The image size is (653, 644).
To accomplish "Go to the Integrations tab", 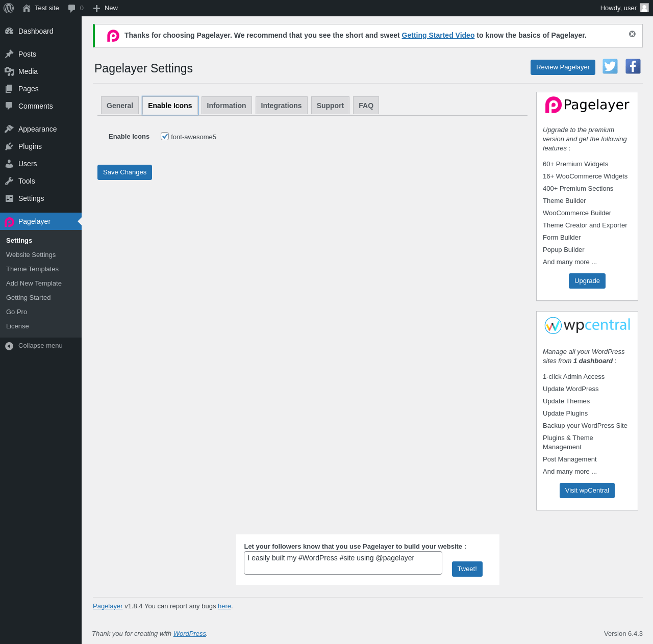I will pos(282,106).
